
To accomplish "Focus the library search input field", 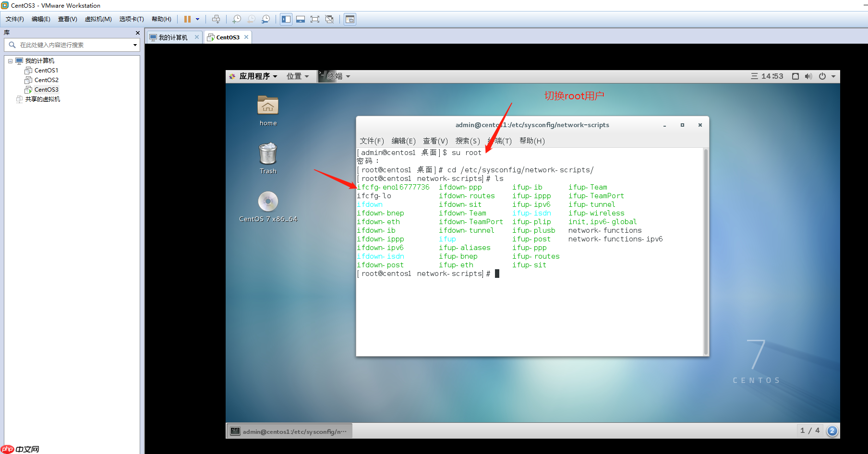I will 72,45.
